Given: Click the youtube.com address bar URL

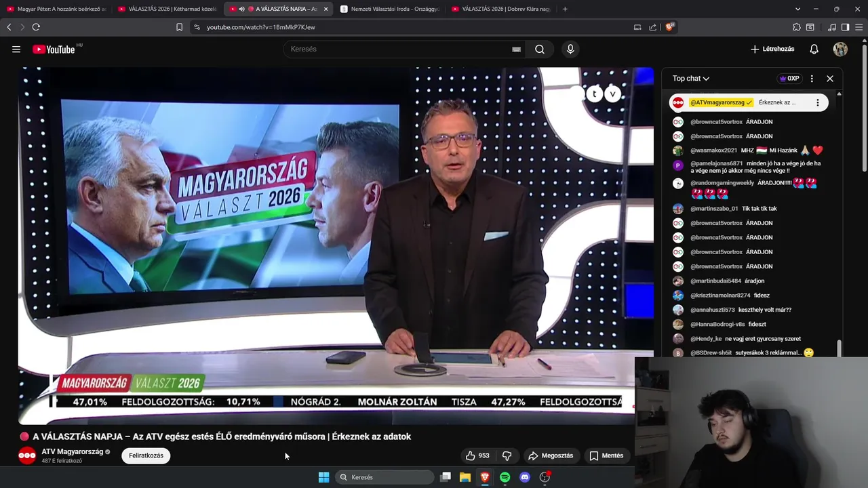Looking at the screenshot, I should coord(261,27).
